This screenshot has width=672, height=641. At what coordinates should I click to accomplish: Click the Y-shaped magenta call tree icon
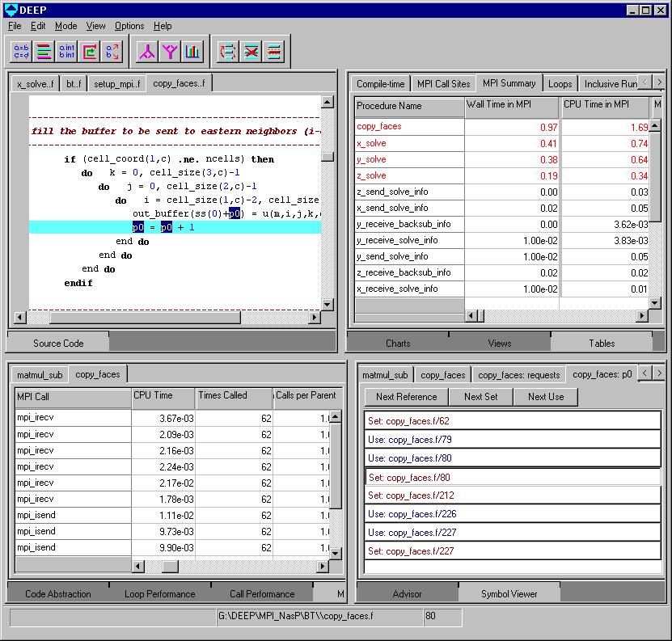click(x=170, y=52)
